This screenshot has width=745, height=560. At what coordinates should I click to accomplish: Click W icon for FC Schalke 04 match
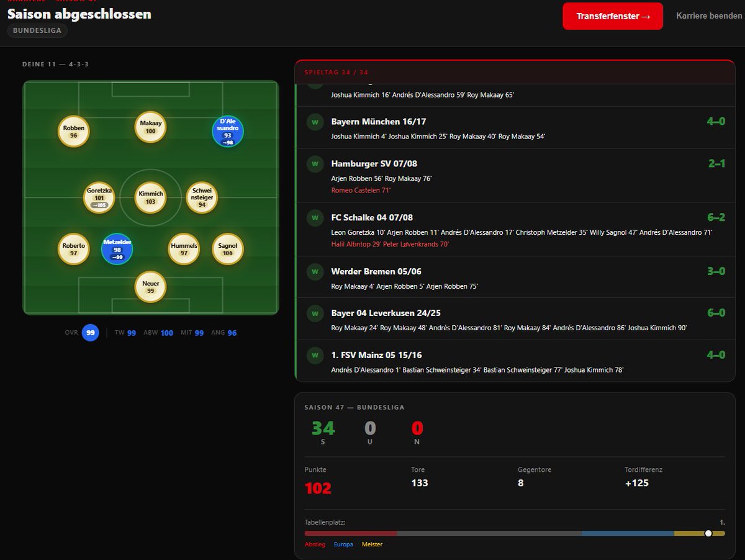315,218
